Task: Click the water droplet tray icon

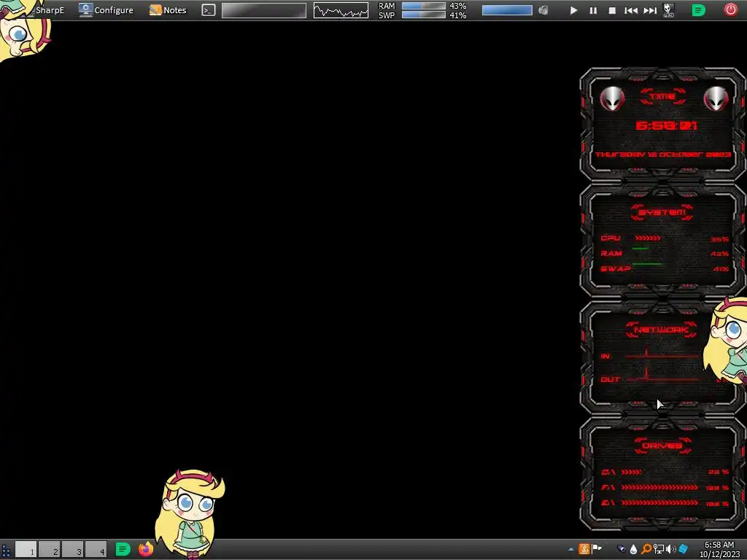Action: point(633,549)
